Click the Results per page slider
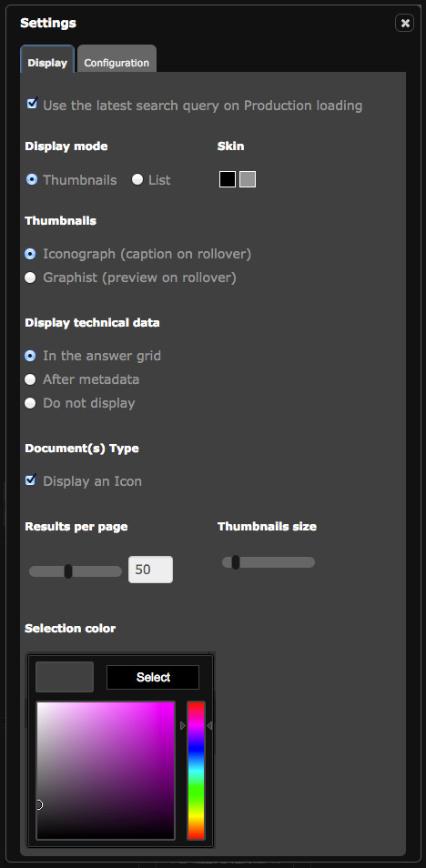The height and width of the screenshot is (868, 426). [76, 571]
